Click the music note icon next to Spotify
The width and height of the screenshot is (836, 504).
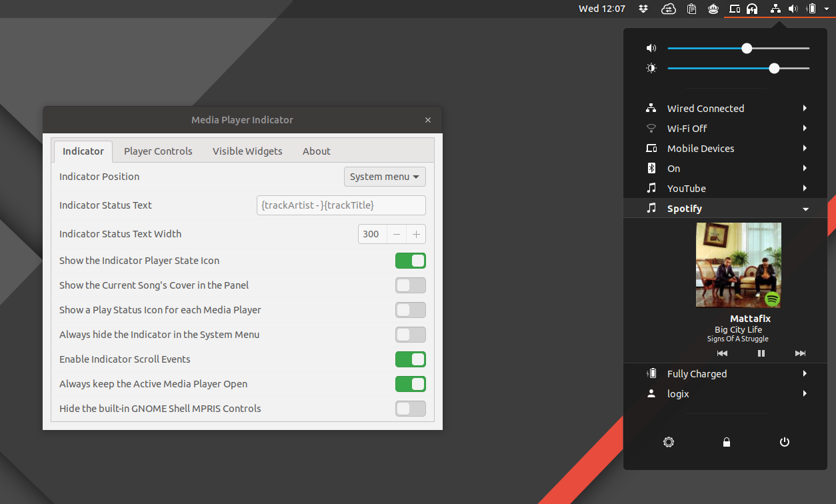point(651,208)
